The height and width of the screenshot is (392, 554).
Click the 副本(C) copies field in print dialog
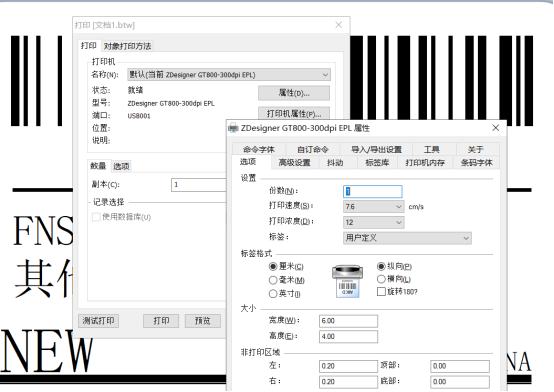(x=199, y=185)
